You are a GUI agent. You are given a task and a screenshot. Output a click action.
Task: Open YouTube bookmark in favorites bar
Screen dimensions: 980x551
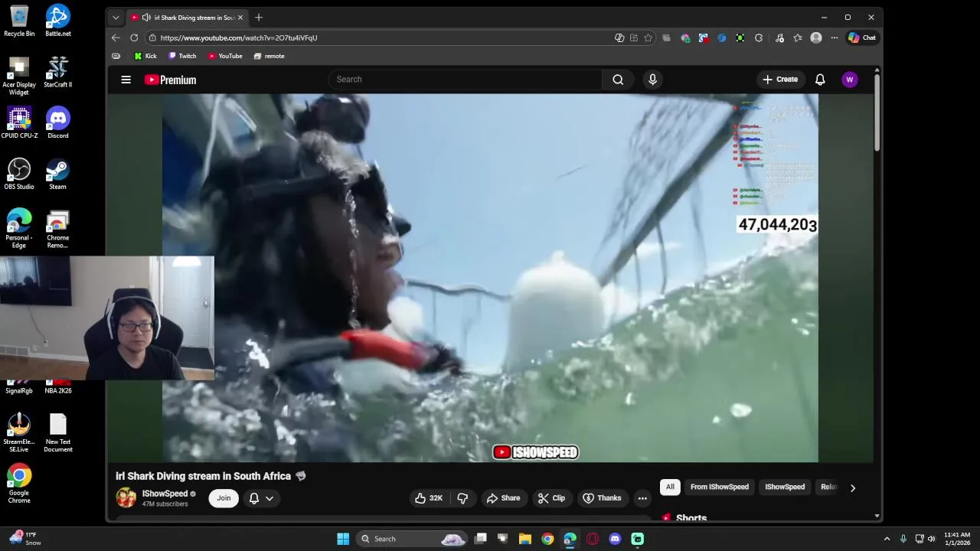225,56
